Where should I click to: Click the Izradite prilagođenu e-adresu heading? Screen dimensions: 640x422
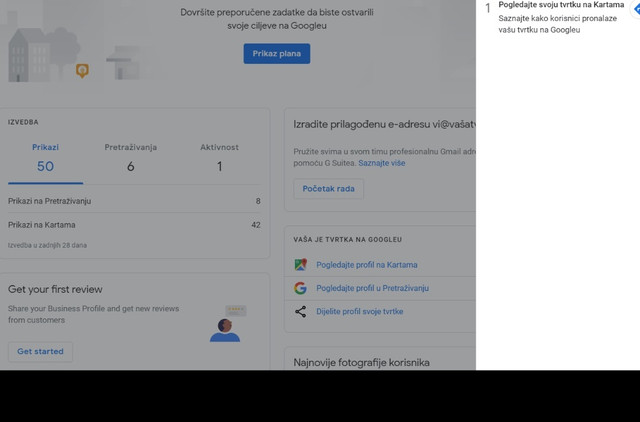tap(384, 124)
